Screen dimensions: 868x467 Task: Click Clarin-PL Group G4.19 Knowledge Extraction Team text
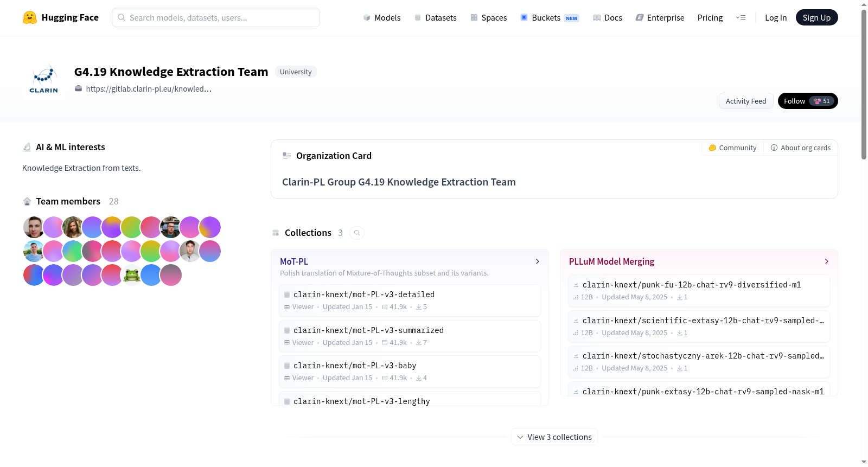click(x=399, y=182)
